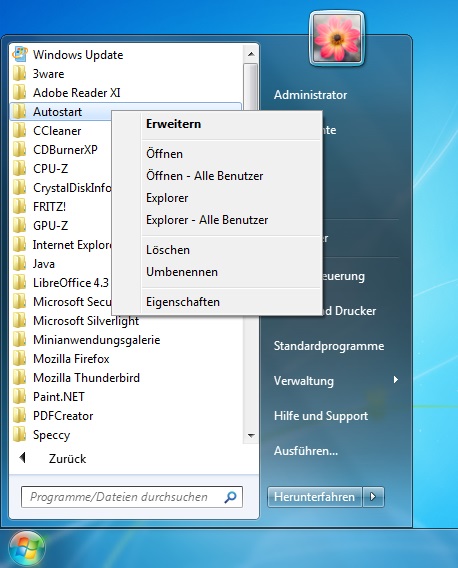Open Hilfe und Support

pyautogui.click(x=321, y=416)
